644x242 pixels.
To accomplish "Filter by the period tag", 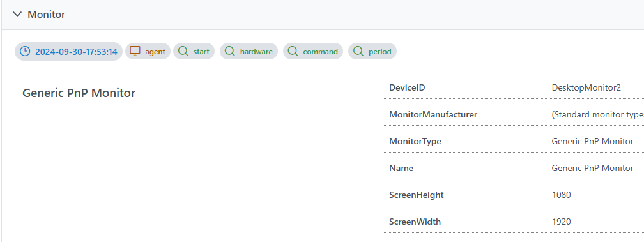I will 372,51.
